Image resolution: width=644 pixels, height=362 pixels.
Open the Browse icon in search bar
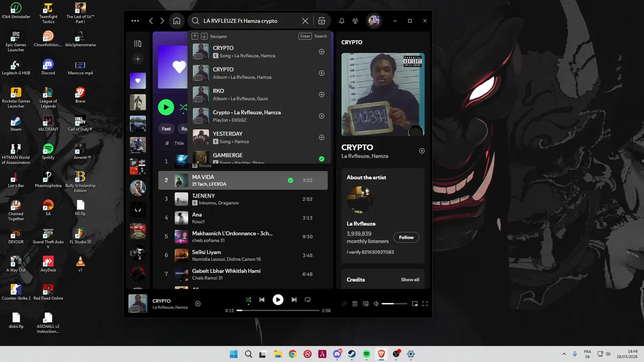coord(321,21)
